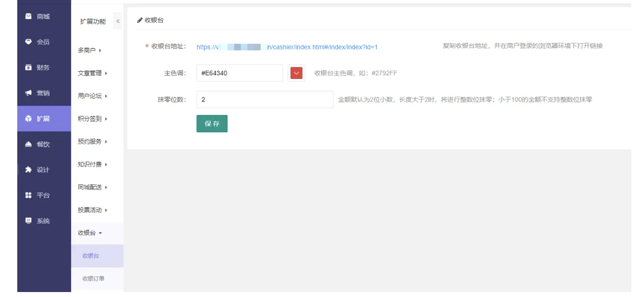Expand the 积分签到 submenu
Image resolution: width=644 pixels, height=297 pixels.
[x=93, y=119]
